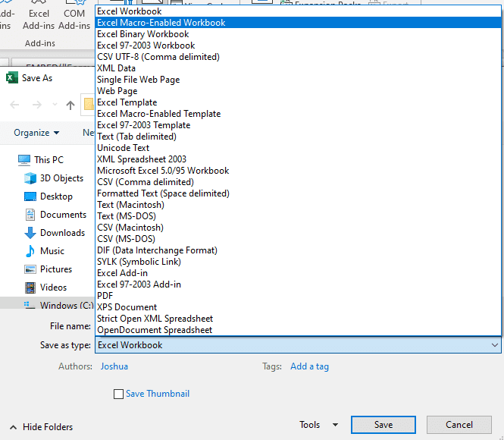Open Music folder in sidebar
The width and height of the screenshot is (504, 440).
point(45,251)
